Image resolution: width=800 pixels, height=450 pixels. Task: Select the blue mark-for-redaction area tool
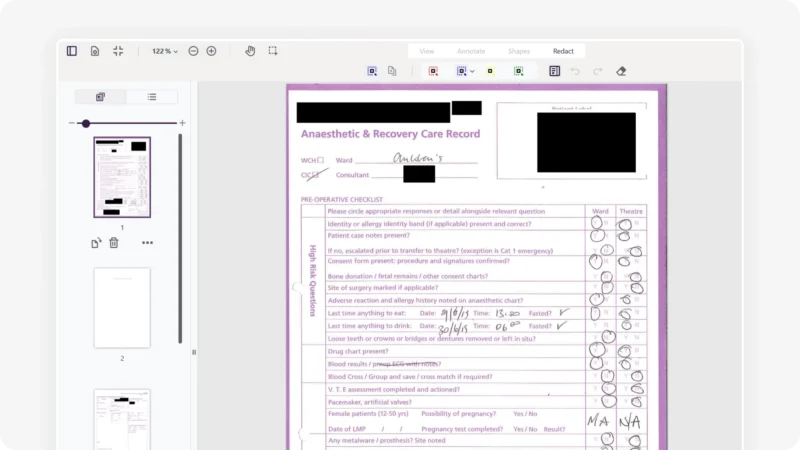click(x=372, y=71)
